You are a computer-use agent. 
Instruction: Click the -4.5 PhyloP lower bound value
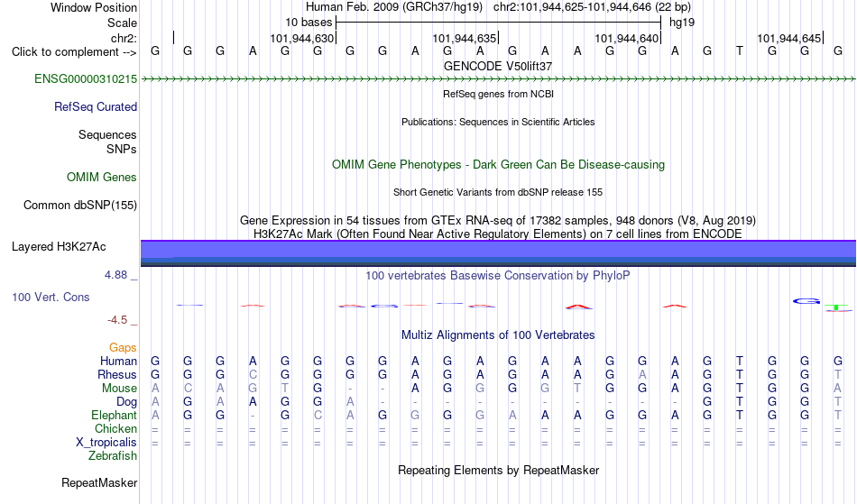tap(117, 320)
